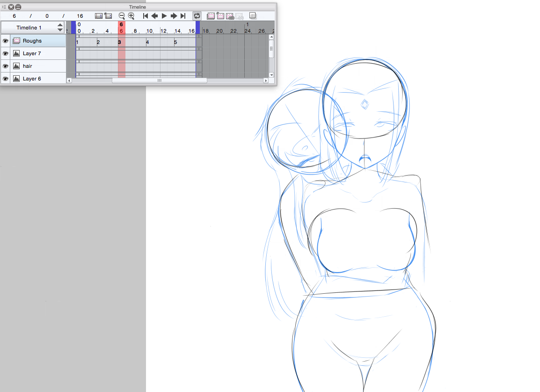
Task: Click the specify cels link icon
Action: [x=230, y=16]
